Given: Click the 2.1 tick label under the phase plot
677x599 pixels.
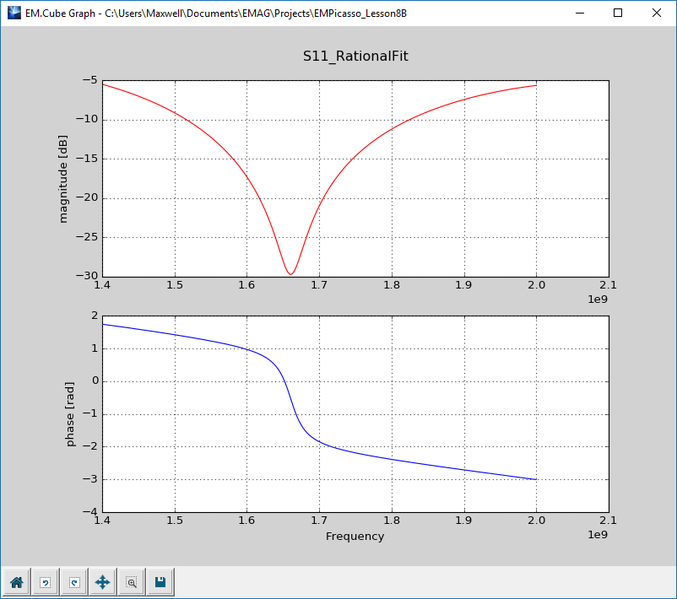Looking at the screenshot, I should click(608, 520).
